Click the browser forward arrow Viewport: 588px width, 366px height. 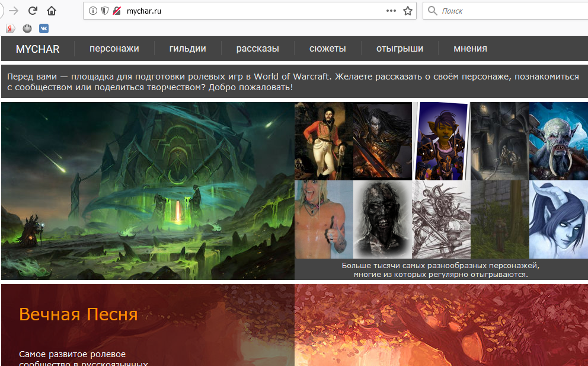[14, 11]
